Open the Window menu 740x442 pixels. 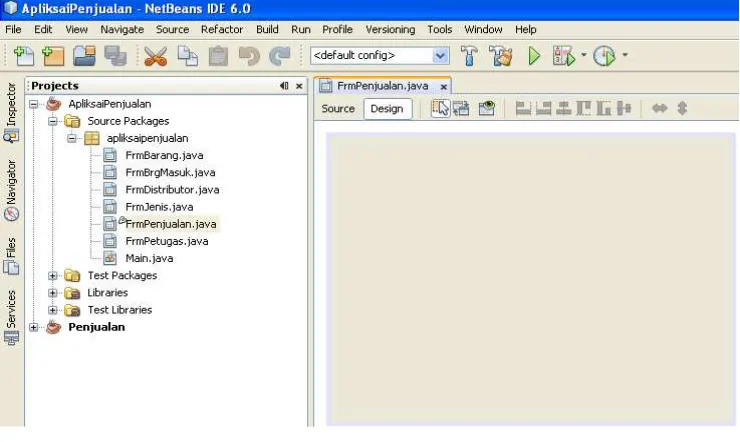(x=483, y=29)
